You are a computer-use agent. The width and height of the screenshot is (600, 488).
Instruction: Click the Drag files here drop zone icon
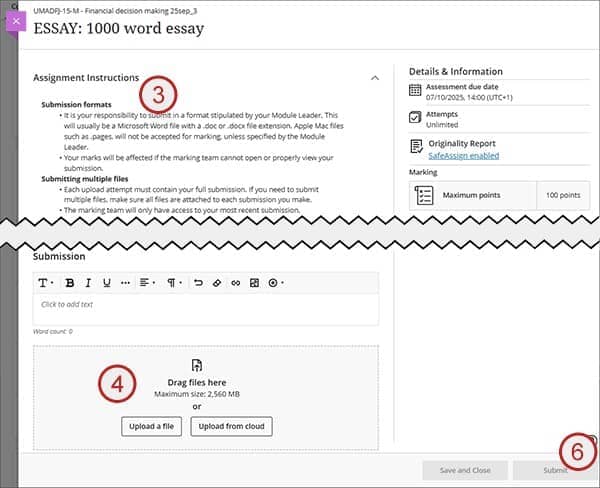click(197, 366)
